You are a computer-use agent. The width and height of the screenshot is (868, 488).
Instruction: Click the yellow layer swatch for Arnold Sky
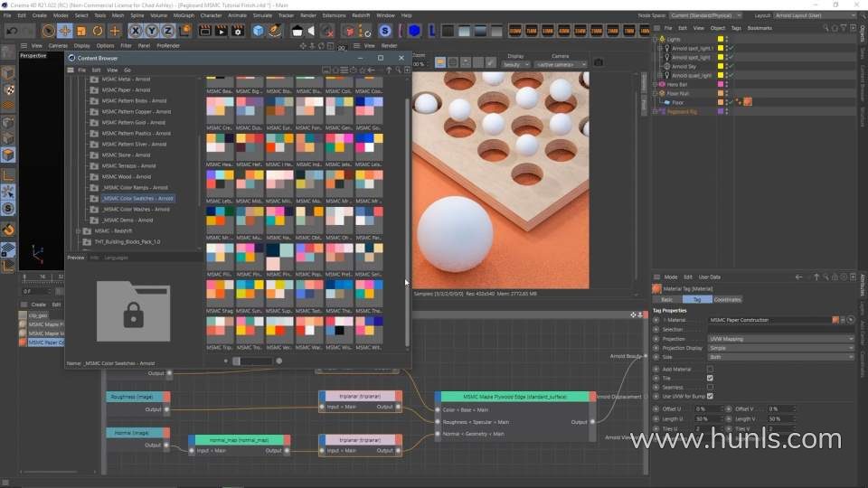(x=721, y=66)
